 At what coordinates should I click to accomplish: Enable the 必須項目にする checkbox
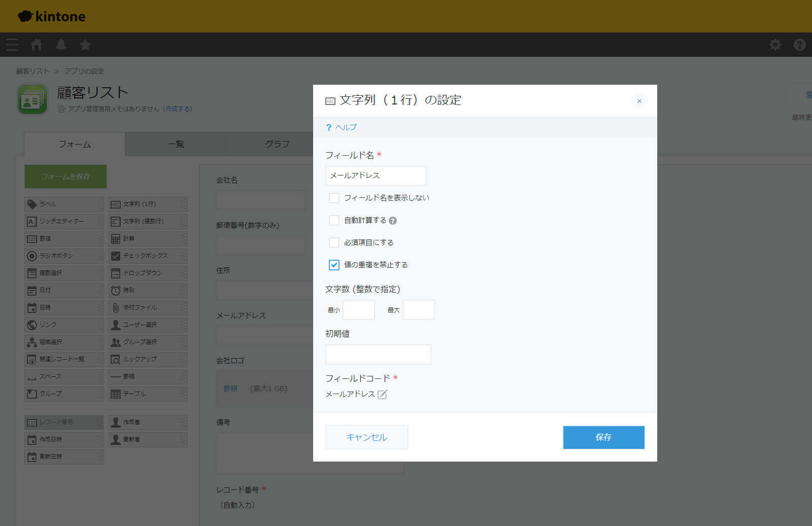[x=333, y=242]
